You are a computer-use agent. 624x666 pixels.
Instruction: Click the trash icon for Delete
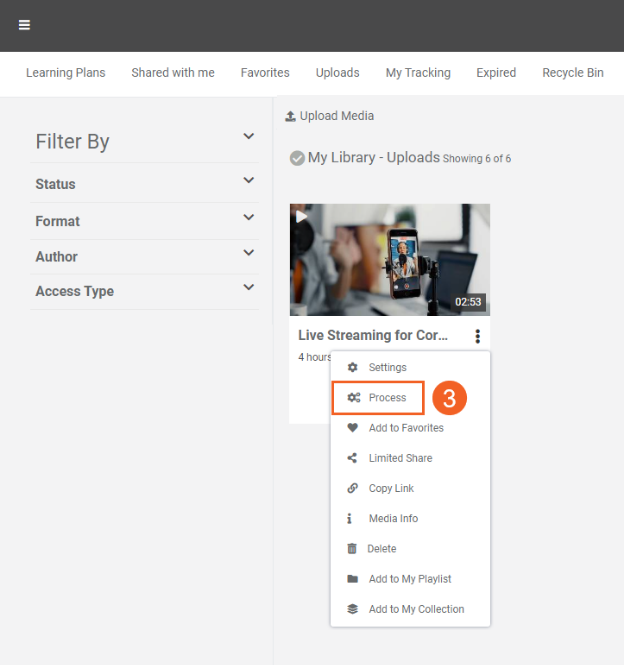[352, 549]
